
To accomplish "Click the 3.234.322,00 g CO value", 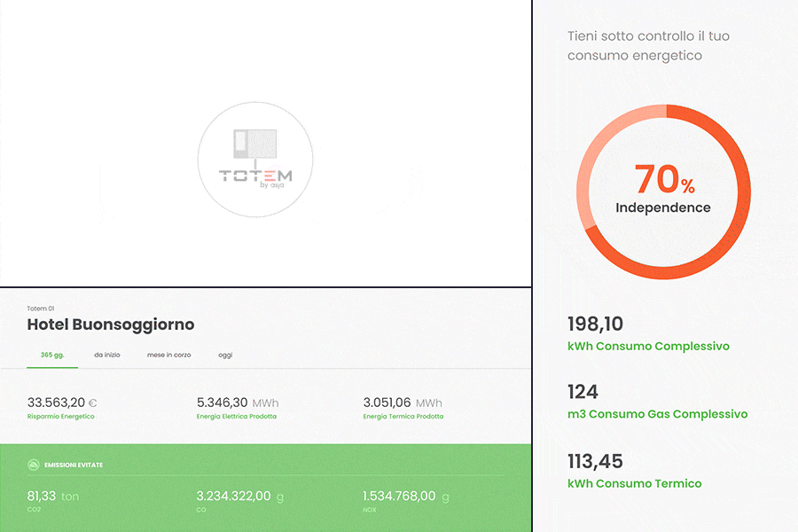I will [x=239, y=496].
